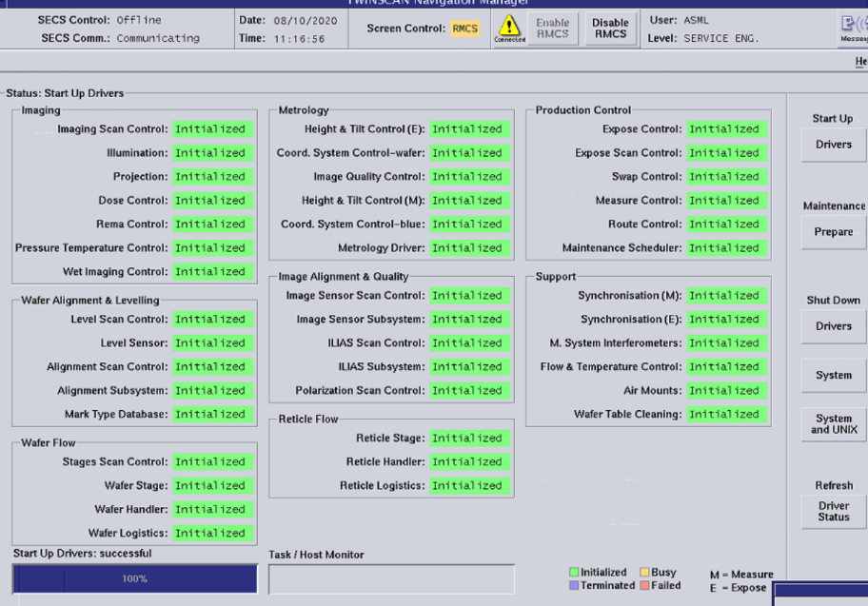The height and width of the screenshot is (606, 868).
Task: Click the Shut Down System button
Action: click(833, 375)
